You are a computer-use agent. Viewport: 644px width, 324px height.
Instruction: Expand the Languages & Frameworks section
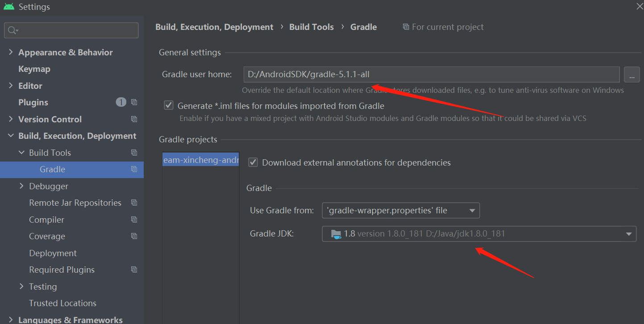tap(11, 320)
